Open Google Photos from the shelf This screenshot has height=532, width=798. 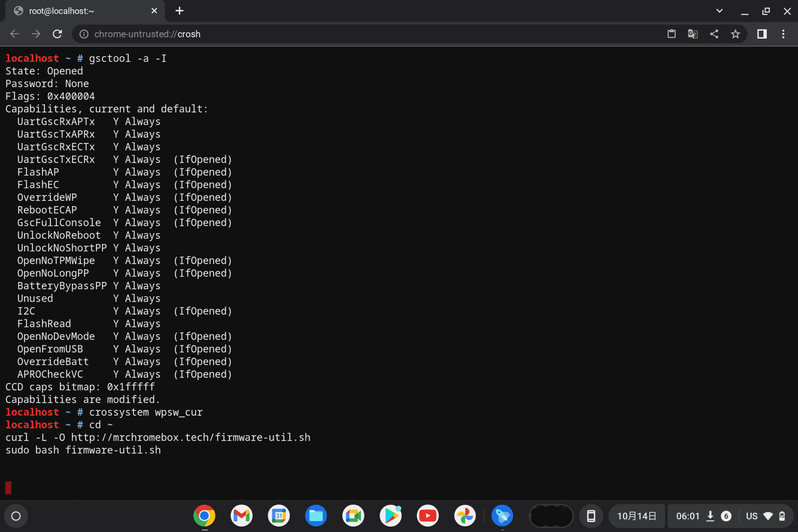click(465, 516)
